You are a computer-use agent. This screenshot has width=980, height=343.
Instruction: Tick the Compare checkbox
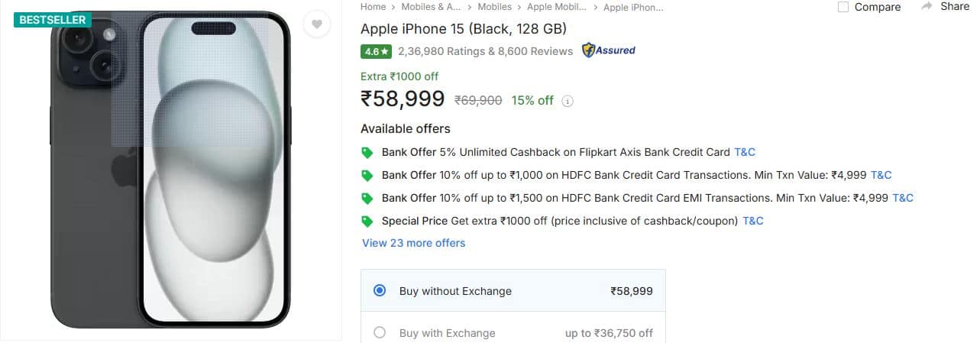[x=843, y=7]
